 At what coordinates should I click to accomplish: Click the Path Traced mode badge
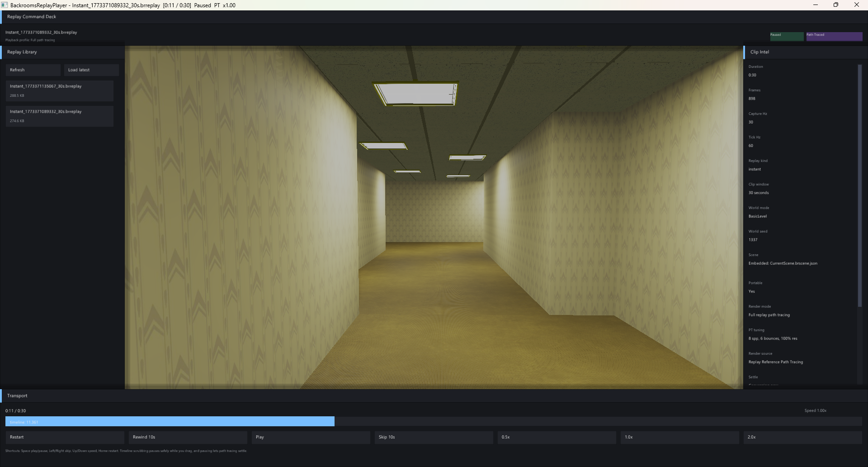click(834, 36)
